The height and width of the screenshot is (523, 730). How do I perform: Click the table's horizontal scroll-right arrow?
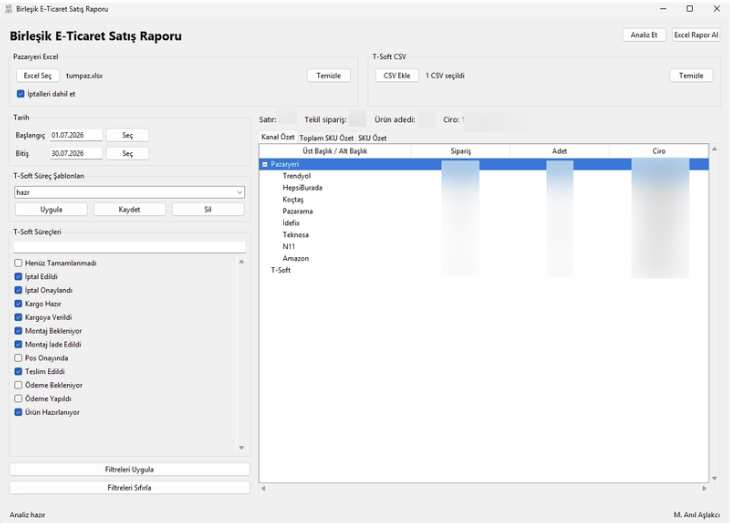(x=704, y=489)
